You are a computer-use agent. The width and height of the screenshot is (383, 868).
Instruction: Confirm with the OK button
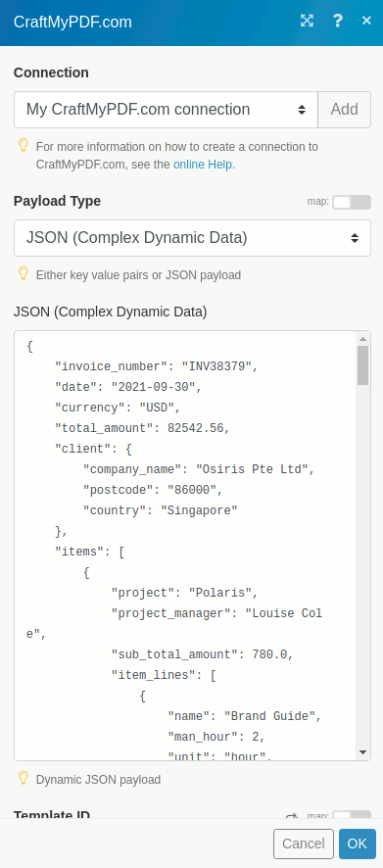click(357, 844)
